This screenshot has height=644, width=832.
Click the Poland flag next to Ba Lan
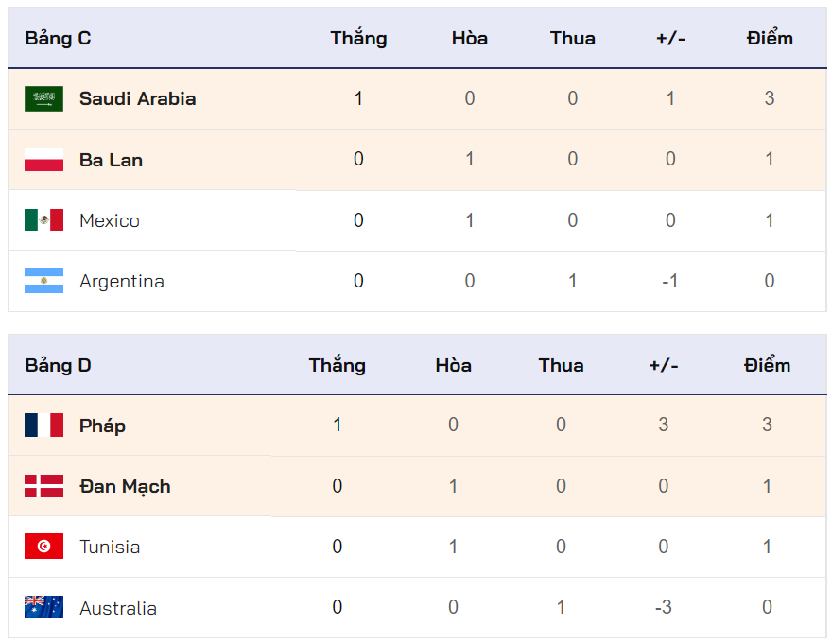pyautogui.click(x=43, y=160)
